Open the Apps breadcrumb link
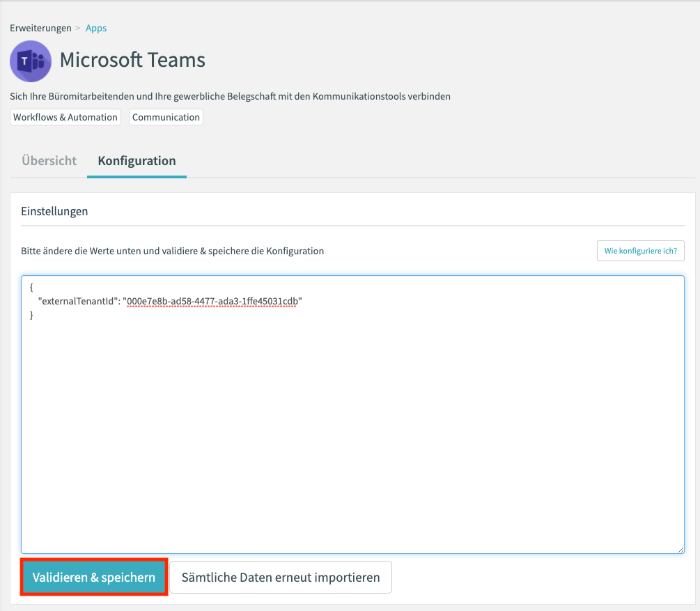This screenshot has height=611, width=700. 96,28
